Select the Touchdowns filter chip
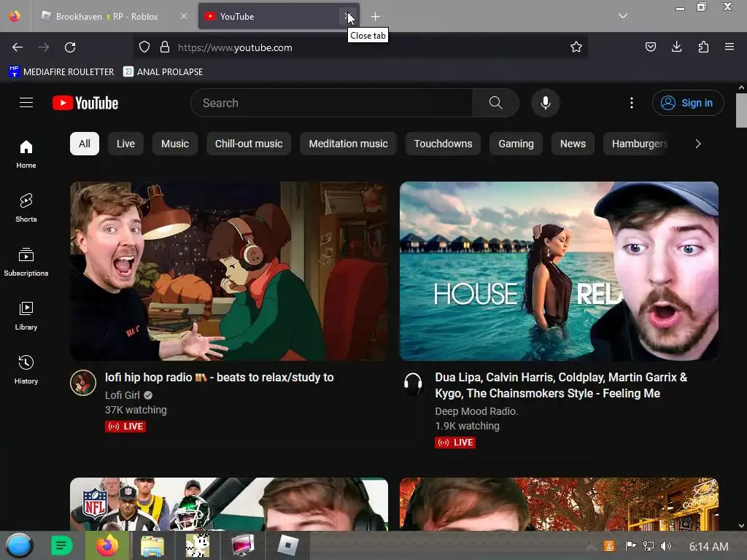Image resolution: width=747 pixels, height=560 pixels. (x=443, y=144)
